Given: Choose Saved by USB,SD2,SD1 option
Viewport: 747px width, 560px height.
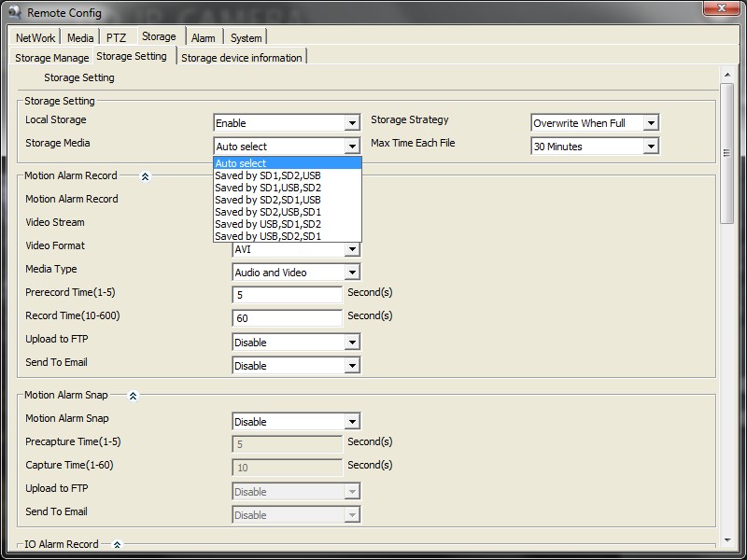Looking at the screenshot, I should tap(288, 236).
